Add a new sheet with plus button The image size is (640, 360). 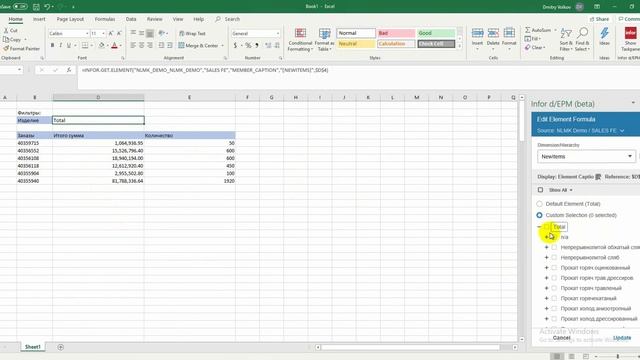[x=60, y=347]
